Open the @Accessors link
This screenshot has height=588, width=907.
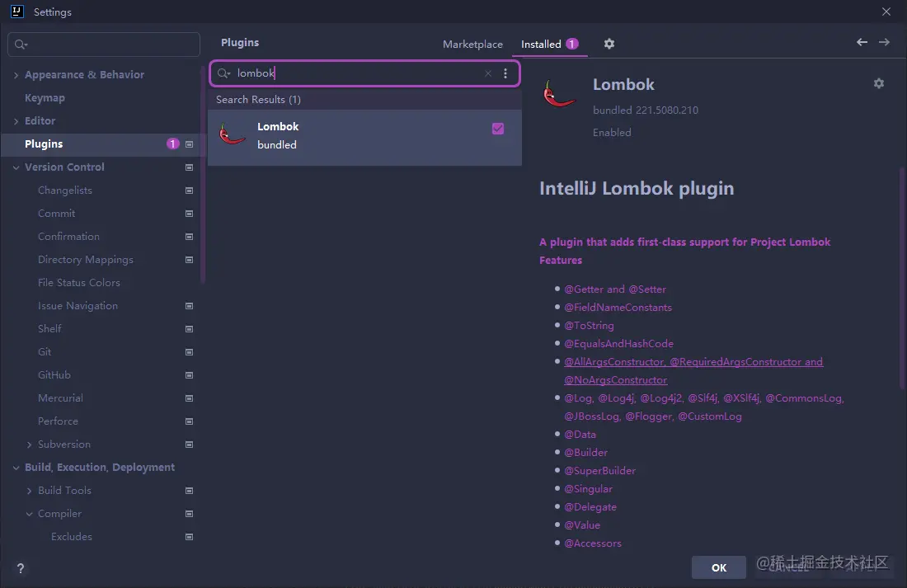[592, 543]
